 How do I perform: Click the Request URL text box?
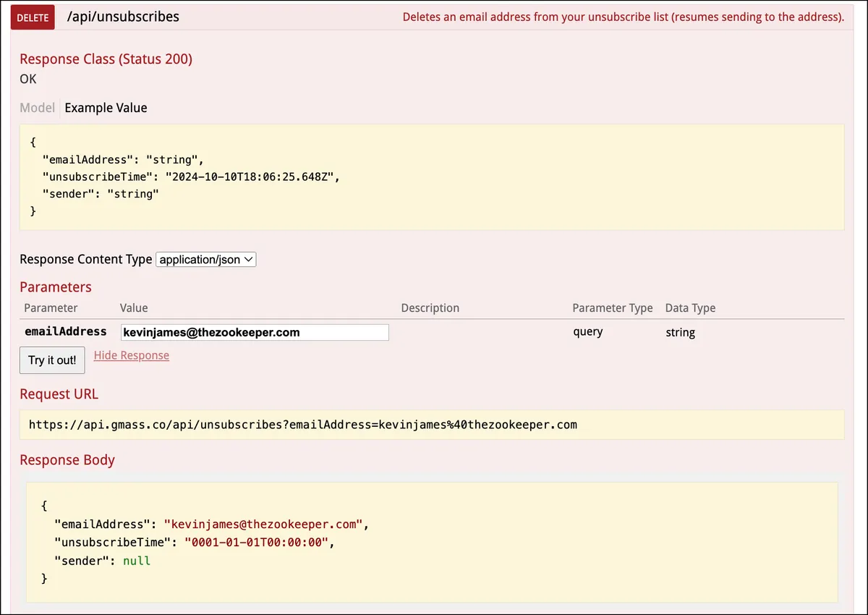pyautogui.click(x=432, y=425)
